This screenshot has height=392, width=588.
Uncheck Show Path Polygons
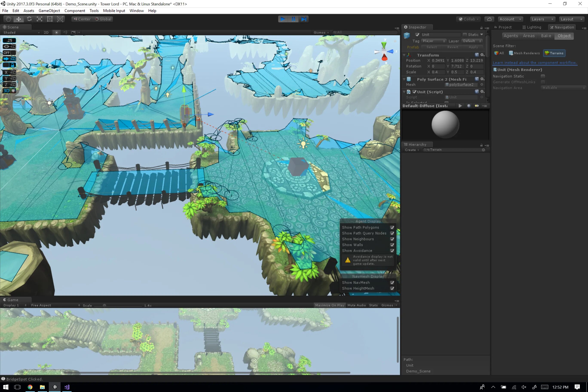pyautogui.click(x=392, y=228)
